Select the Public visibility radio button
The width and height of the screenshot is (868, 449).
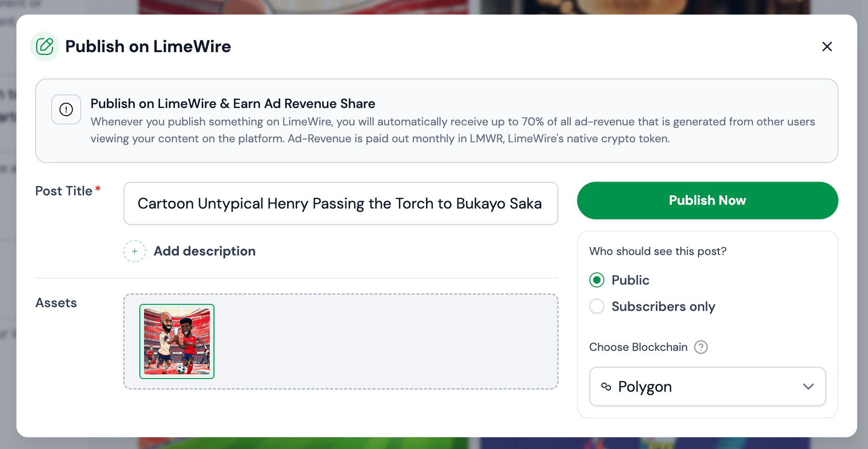(x=597, y=280)
